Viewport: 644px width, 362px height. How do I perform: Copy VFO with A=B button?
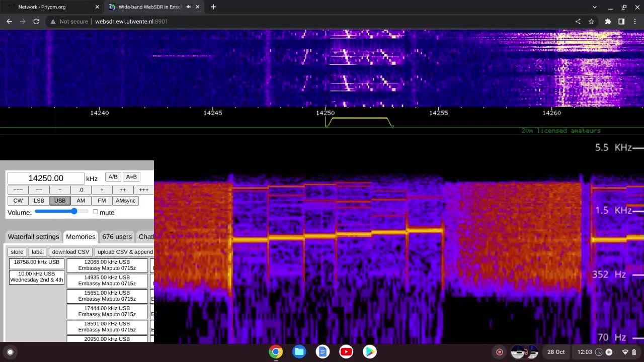(131, 177)
